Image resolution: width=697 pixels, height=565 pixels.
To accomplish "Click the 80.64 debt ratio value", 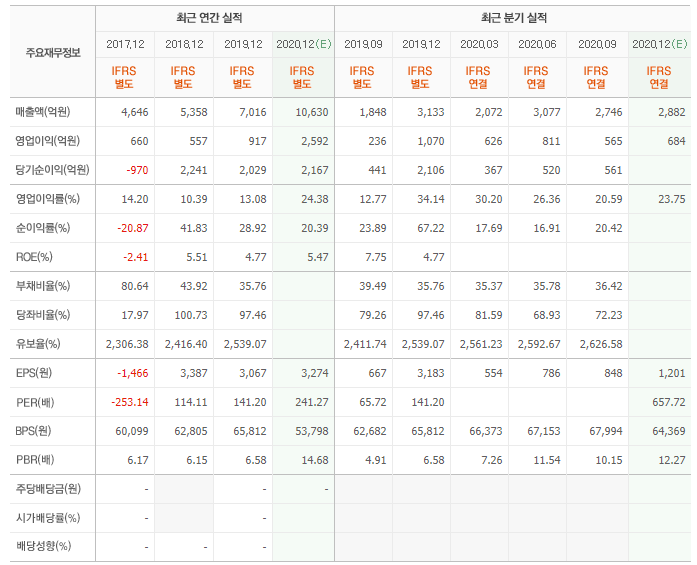I will point(135,286).
